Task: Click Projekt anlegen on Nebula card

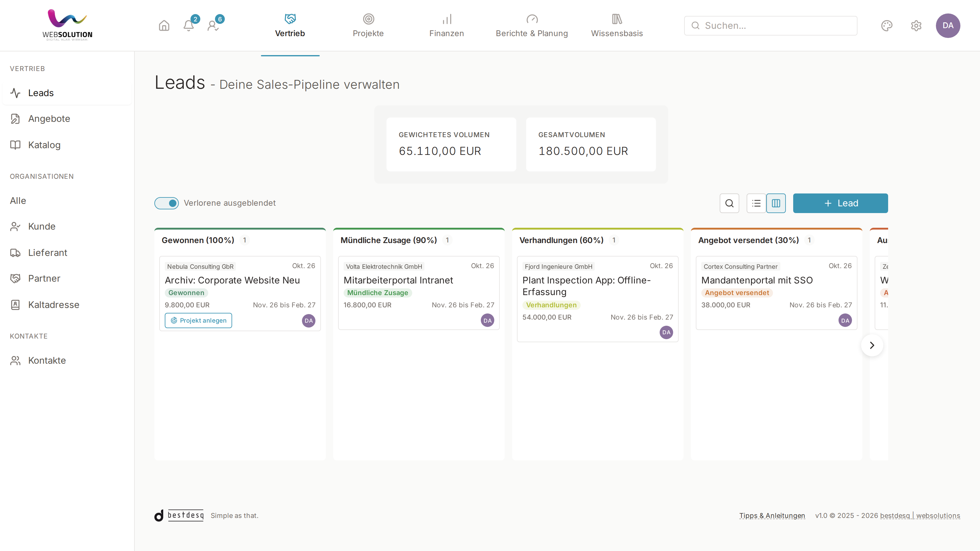Action: click(x=198, y=320)
